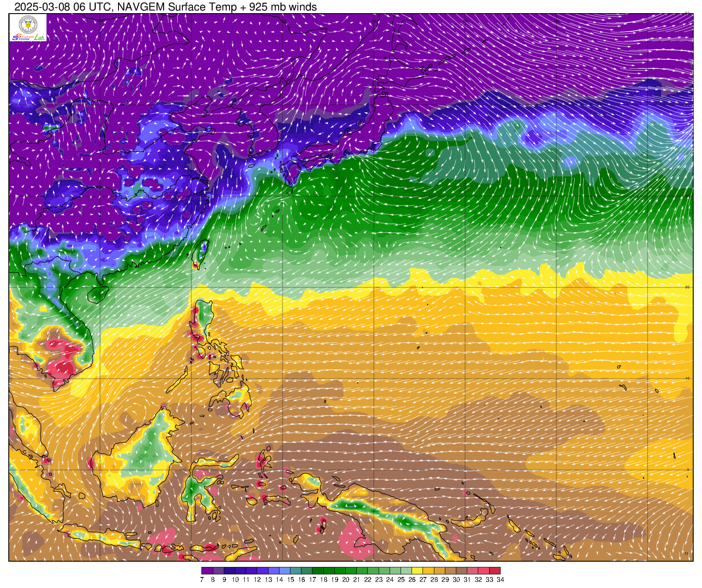Pick the 30–31 brown legend swatch
Screen dimensions: 702x588
pos(462,571)
